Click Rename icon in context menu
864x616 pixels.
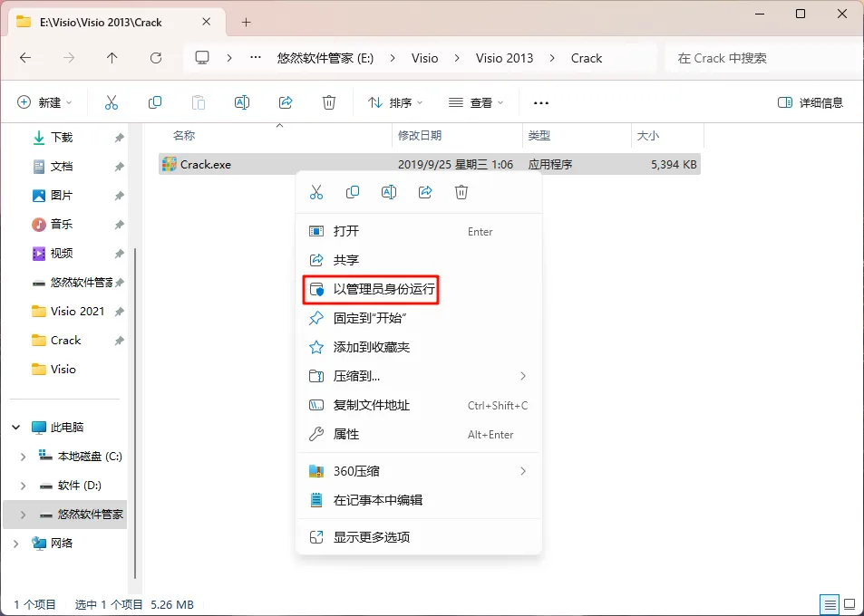(389, 192)
